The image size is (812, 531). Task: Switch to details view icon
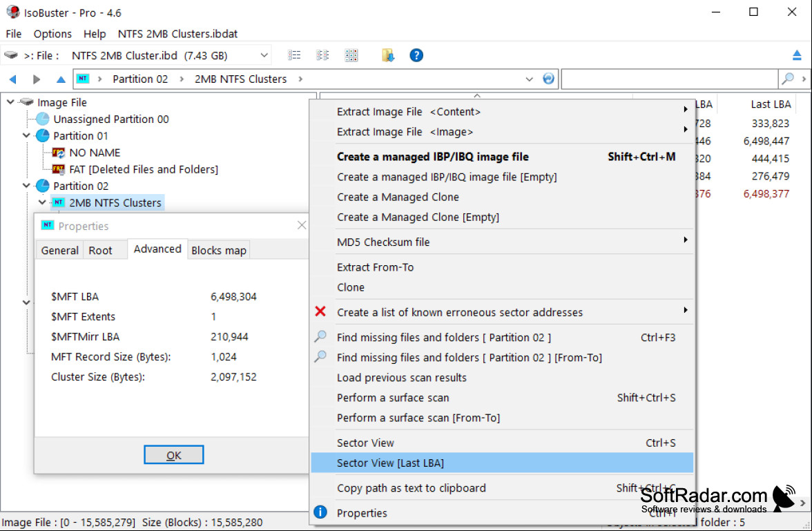point(322,55)
